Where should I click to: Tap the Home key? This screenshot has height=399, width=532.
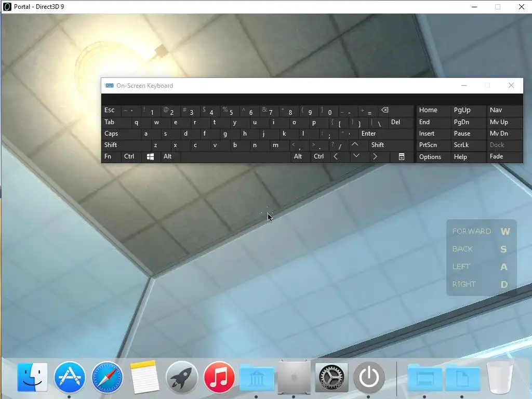pos(433,111)
